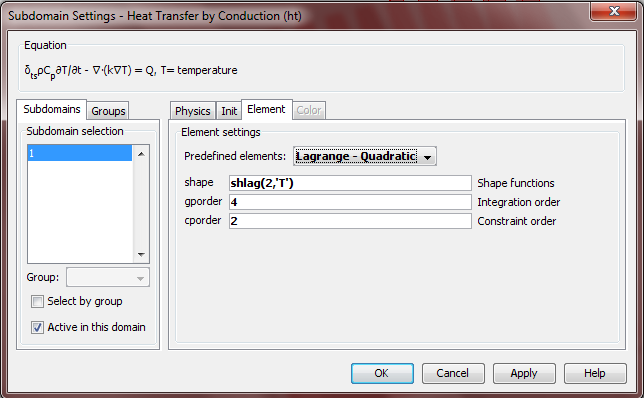This screenshot has width=644, height=398.
Task: Close the Subdomain Settings dialog
Action: (614, 11)
